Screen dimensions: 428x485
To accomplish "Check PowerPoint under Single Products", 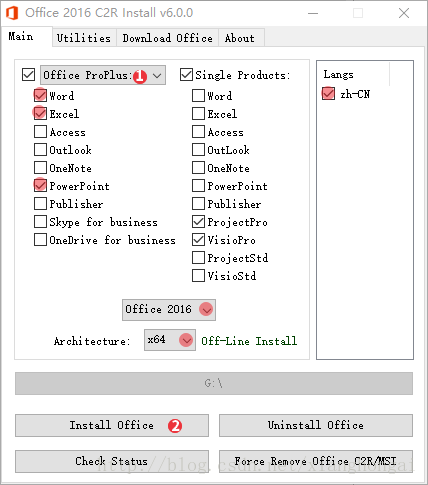I will coord(198,186).
